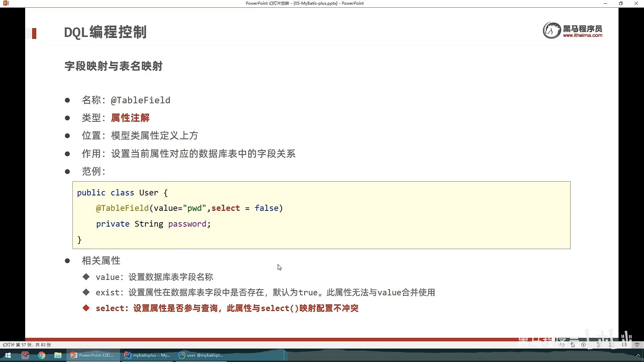
Task: Switch to the user @mybatisplus Navicat window
Action: coord(201,355)
